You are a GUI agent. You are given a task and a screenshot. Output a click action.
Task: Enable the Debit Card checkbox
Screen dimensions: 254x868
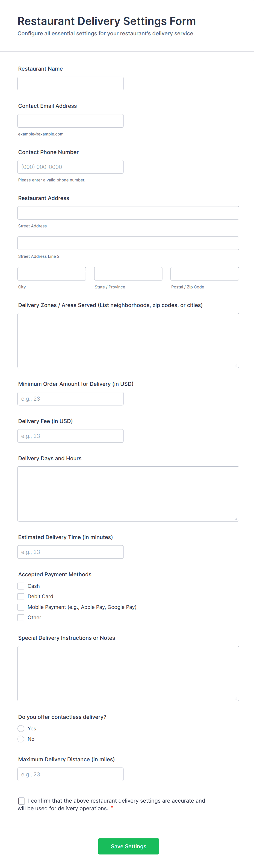pyautogui.click(x=21, y=597)
